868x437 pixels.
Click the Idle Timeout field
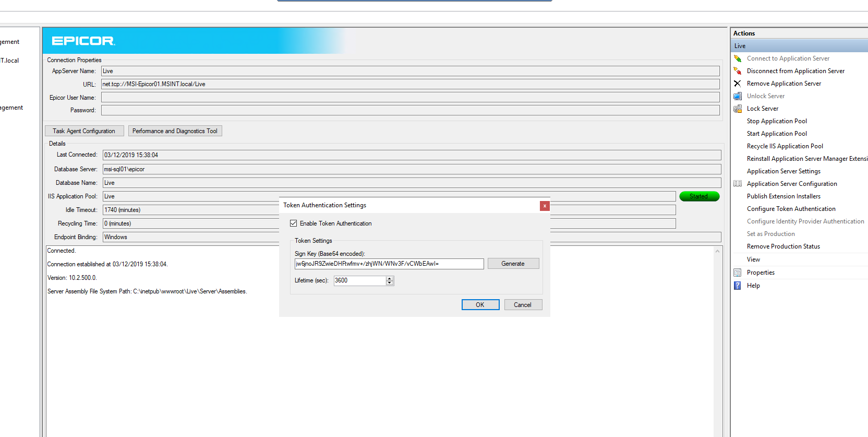point(191,210)
